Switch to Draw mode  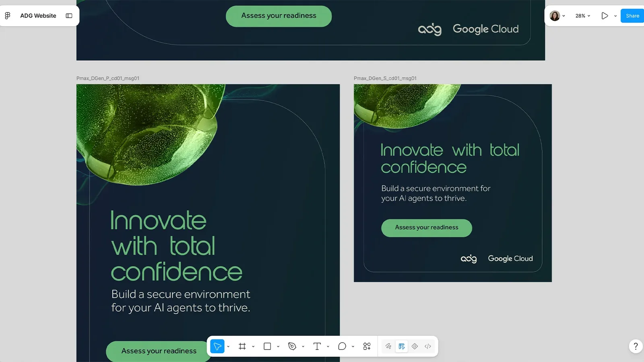(388, 346)
